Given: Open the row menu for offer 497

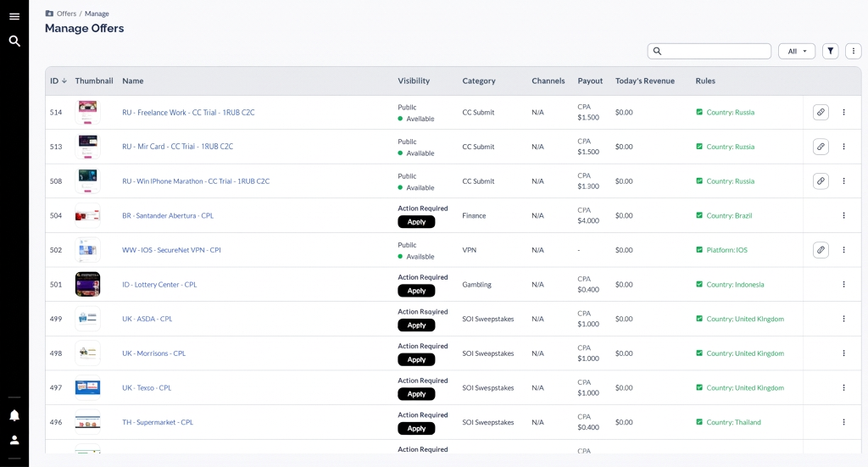Looking at the screenshot, I should 843,388.
